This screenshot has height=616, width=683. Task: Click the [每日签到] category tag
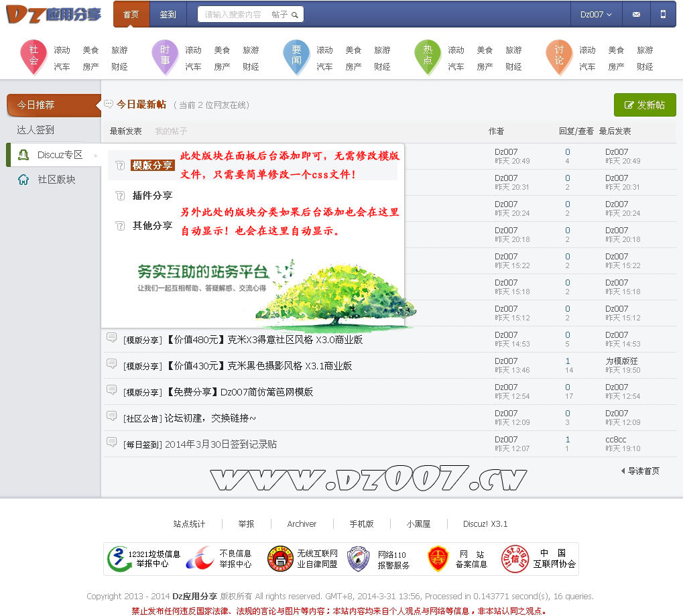pos(143,445)
